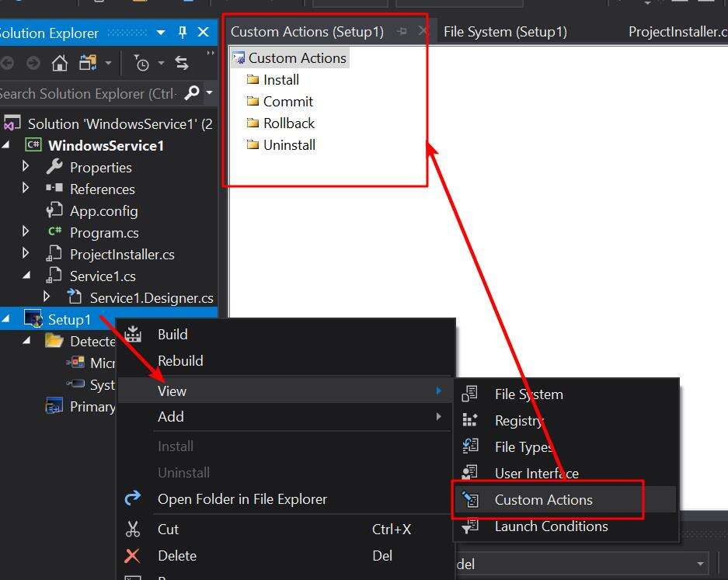Open the Add submenu
728x580 pixels.
(x=286, y=416)
